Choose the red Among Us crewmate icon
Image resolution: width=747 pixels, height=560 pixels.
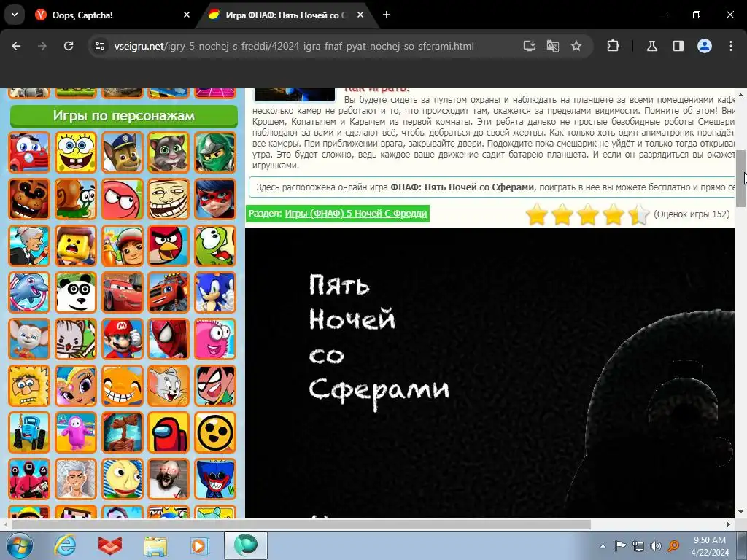[x=169, y=432]
